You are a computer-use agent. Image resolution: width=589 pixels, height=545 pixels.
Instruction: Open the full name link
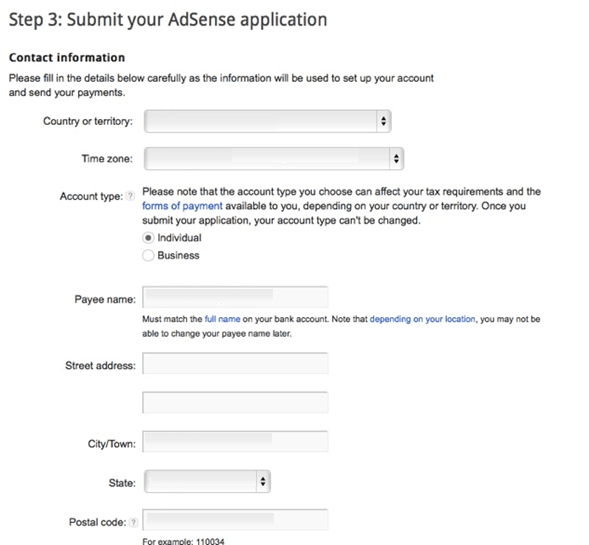(x=222, y=319)
